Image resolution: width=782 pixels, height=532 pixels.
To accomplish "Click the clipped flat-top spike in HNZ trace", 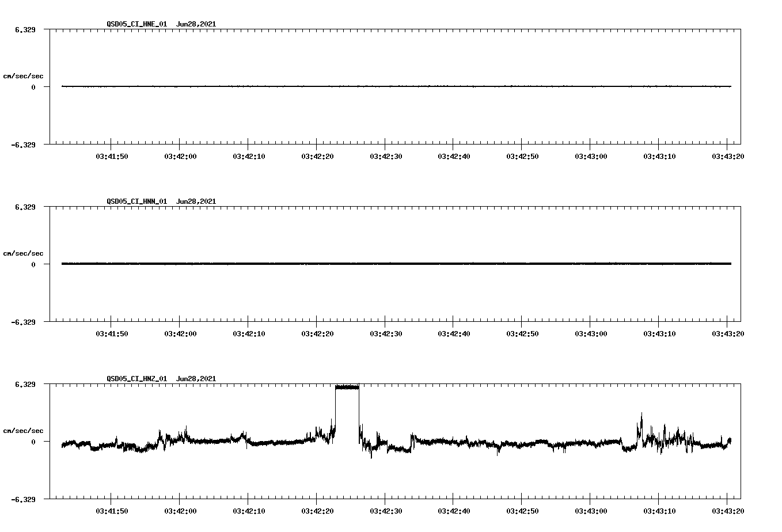I will pos(347,387).
